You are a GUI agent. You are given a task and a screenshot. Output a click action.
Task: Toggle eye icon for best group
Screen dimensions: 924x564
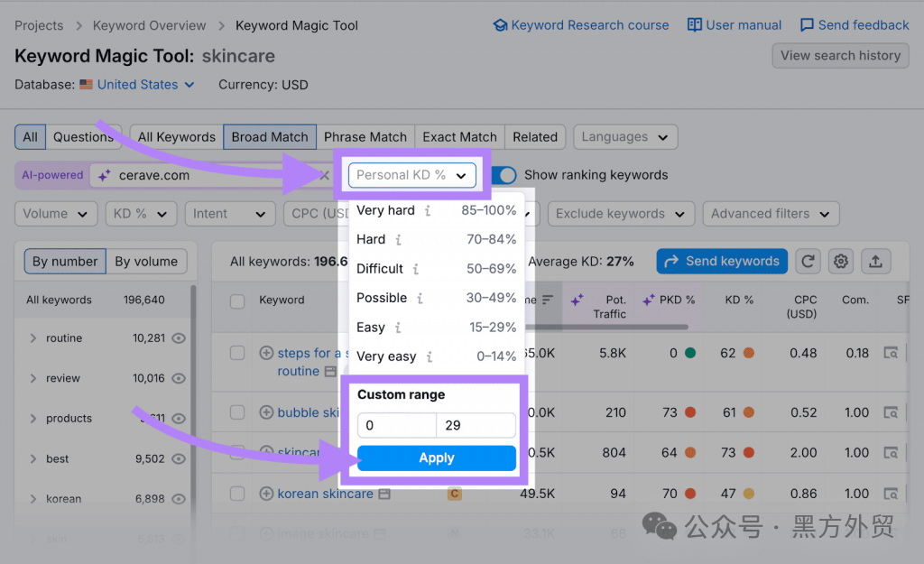[x=179, y=458]
